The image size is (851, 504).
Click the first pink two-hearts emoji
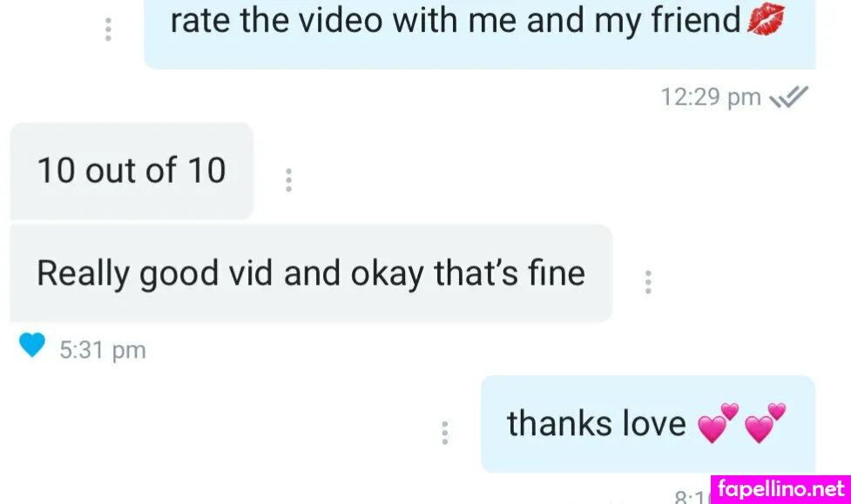tap(718, 423)
